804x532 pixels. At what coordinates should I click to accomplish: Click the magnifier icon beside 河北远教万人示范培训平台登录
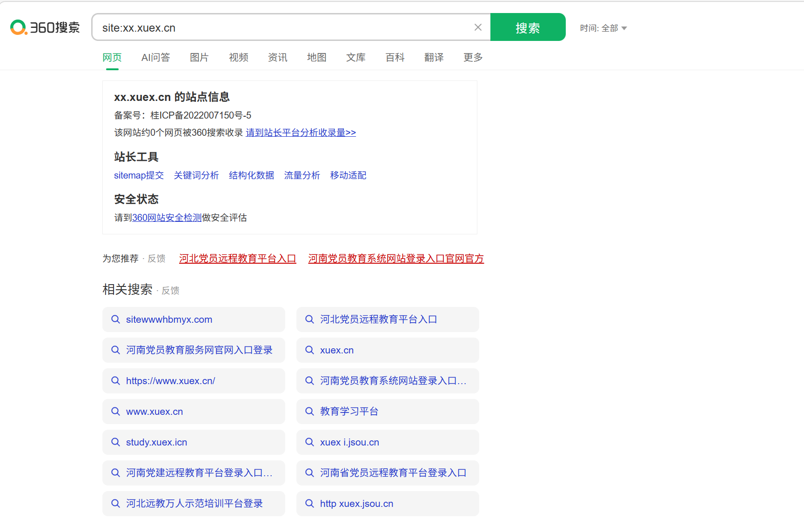115,504
